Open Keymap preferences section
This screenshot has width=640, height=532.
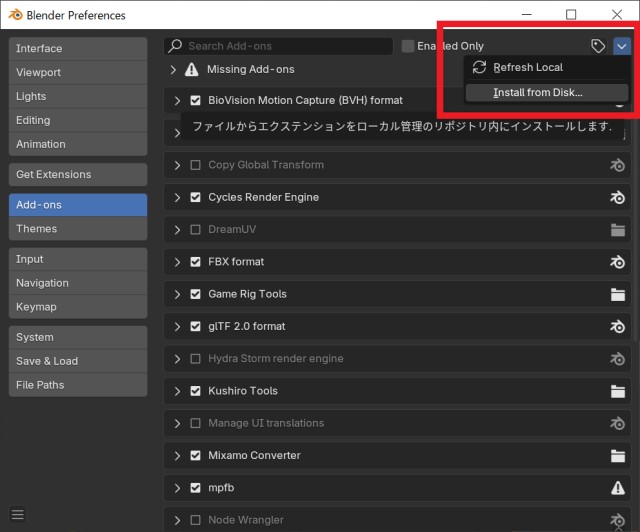[x=78, y=307]
